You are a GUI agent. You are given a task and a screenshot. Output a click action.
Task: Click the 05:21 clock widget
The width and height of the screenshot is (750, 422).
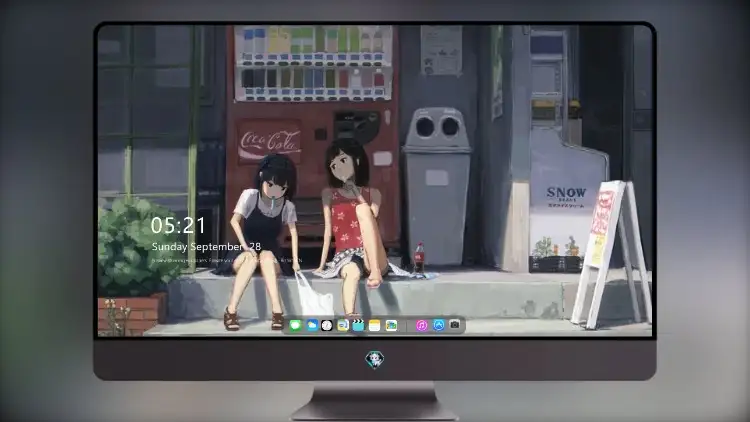(178, 225)
